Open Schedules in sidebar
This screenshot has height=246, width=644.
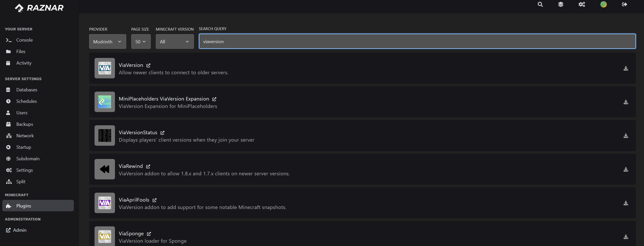click(38, 101)
